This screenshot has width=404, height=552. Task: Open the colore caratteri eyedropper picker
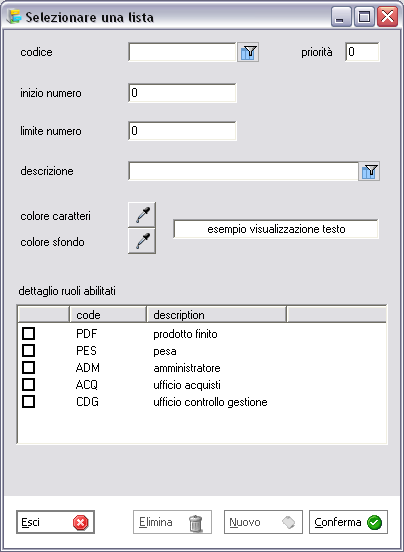click(x=142, y=215)
